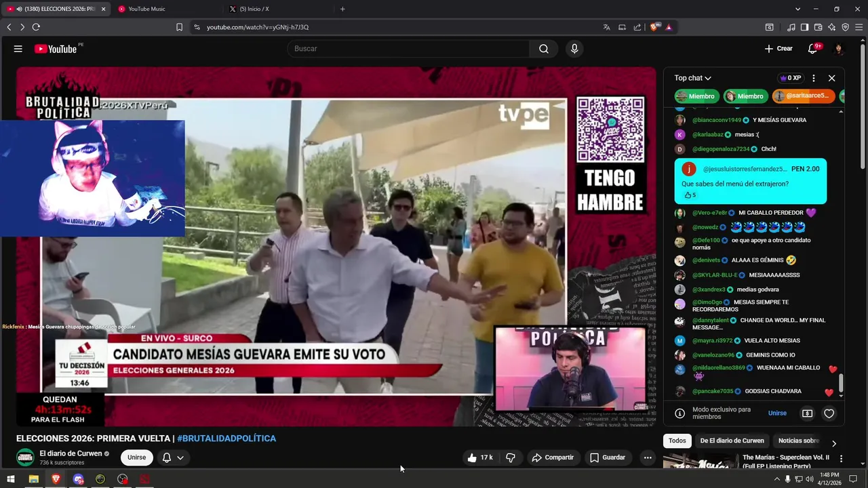Open the Brave playlist music note icon
This screenshot has height=488, width=868.
point(791,27)
